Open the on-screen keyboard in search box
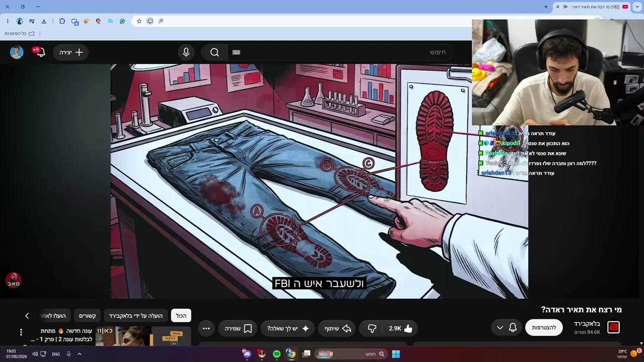Image resolution: width=644 pixels, height=362 pixels. 236,52
